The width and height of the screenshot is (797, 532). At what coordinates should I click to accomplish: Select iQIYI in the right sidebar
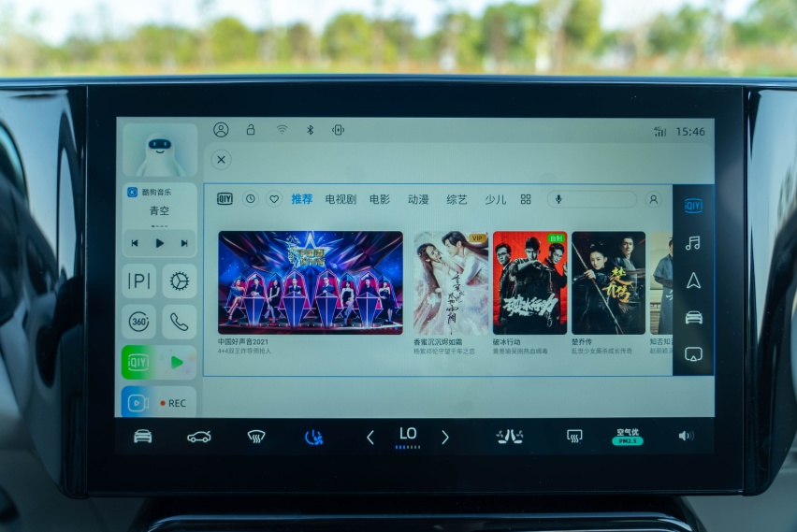coord(693,206)
